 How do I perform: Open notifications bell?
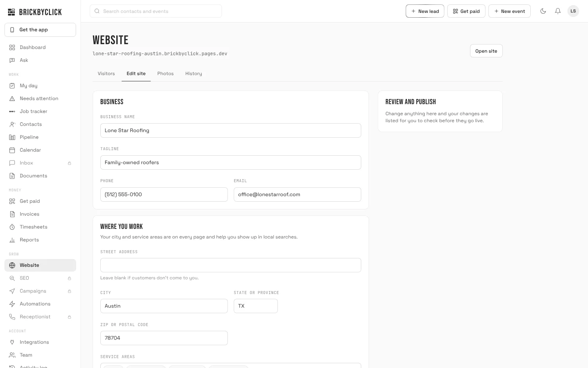(558, 11)
